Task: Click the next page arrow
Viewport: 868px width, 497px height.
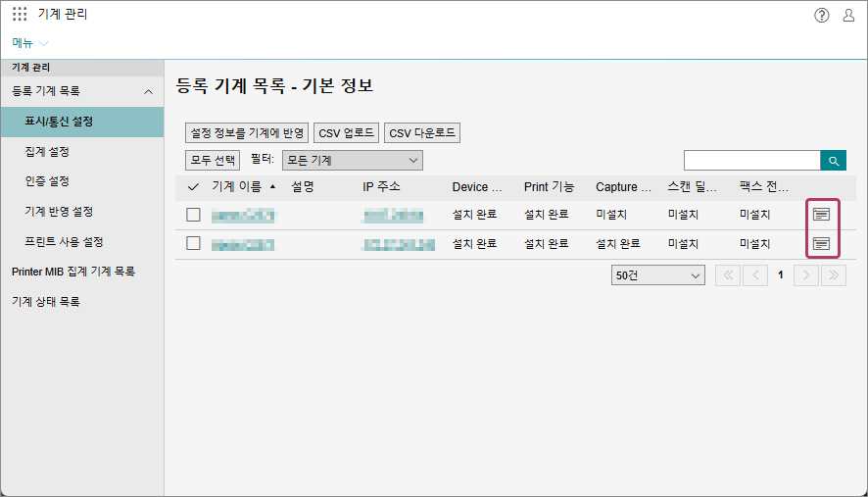Action: click(806, 275)
